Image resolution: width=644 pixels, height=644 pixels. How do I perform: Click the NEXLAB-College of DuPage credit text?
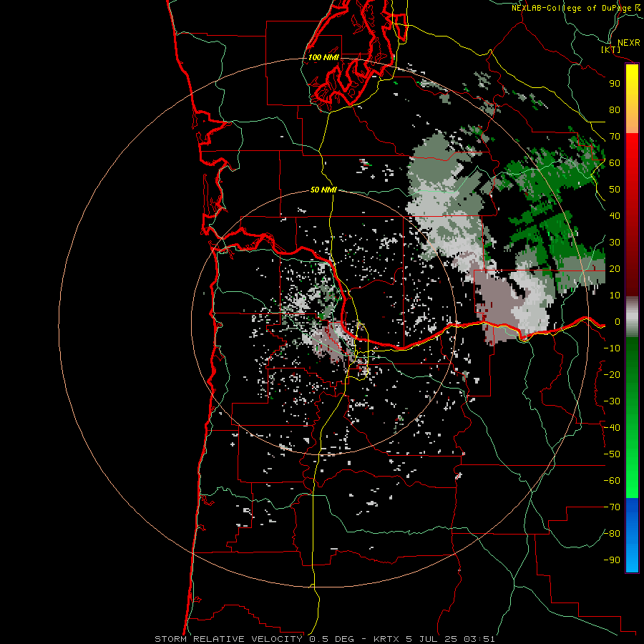(576, 8)
